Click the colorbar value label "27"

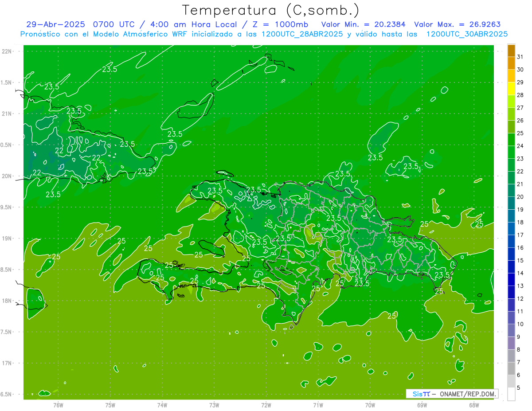click(x=520, y=108)
